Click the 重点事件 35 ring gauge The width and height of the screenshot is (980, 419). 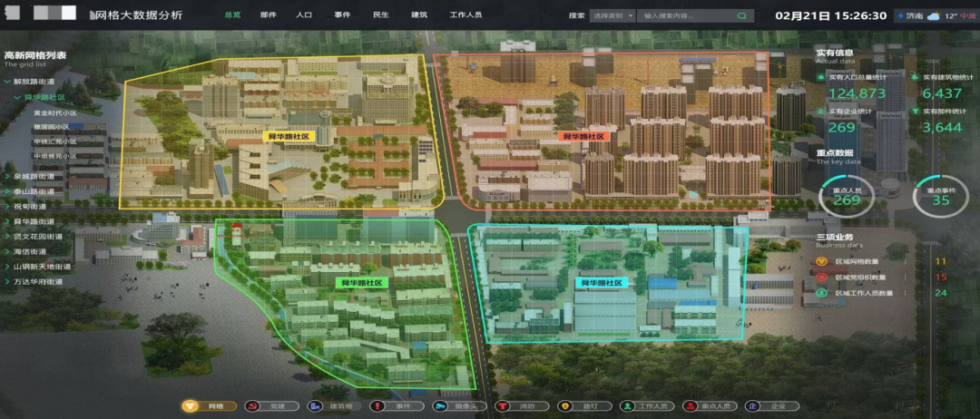coord(941,197)
